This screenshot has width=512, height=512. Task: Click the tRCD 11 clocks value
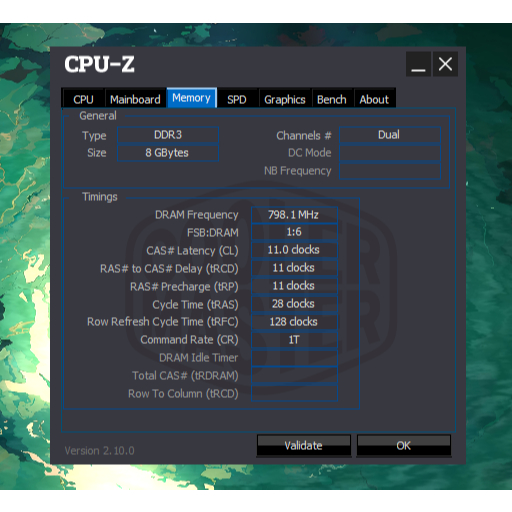point(295,268)
